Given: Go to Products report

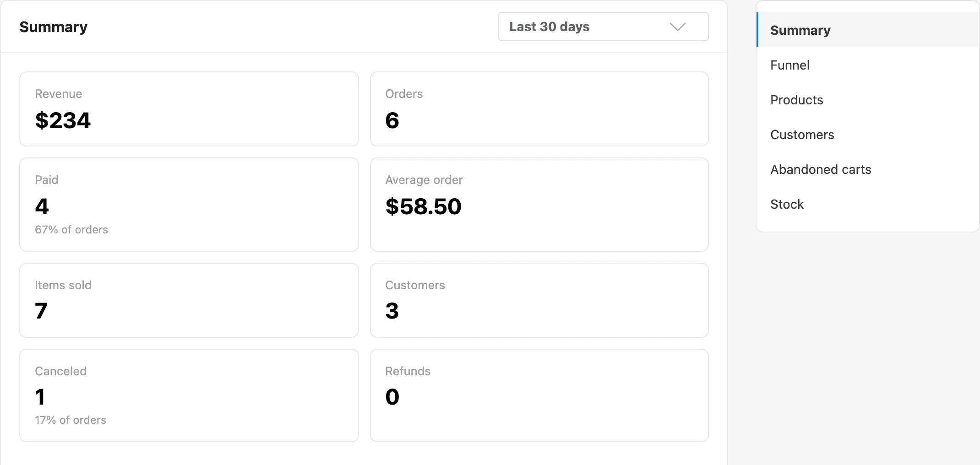Looking at the screenshot, I should (x=868, y=100).
